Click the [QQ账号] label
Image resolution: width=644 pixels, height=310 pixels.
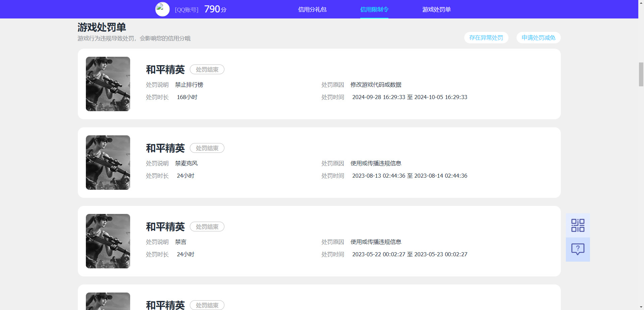pyautogui.click(x=186, y=10)
